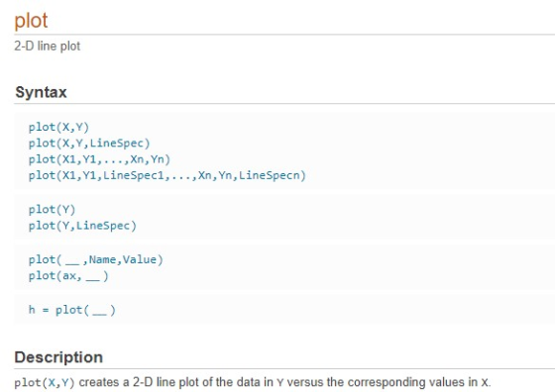Click the inline Y code in description
Image resolution: width=555 pixels, height=392 pixels.
[279, 383]
